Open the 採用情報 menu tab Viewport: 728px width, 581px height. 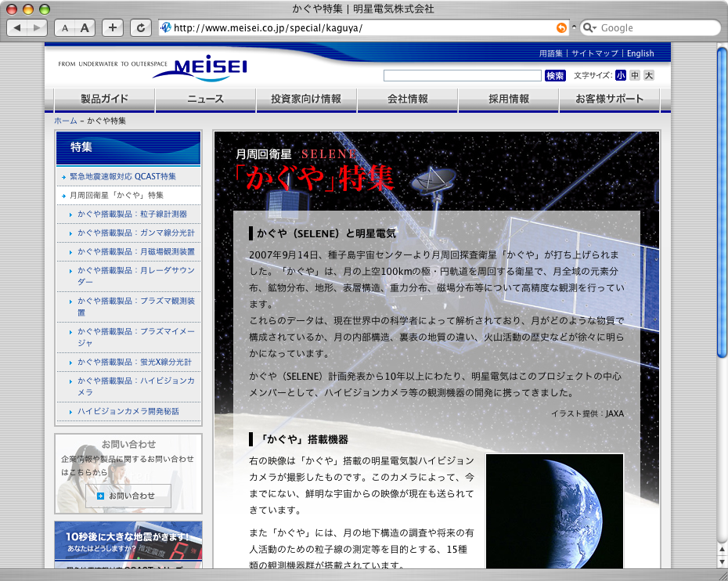coord(509,99)
